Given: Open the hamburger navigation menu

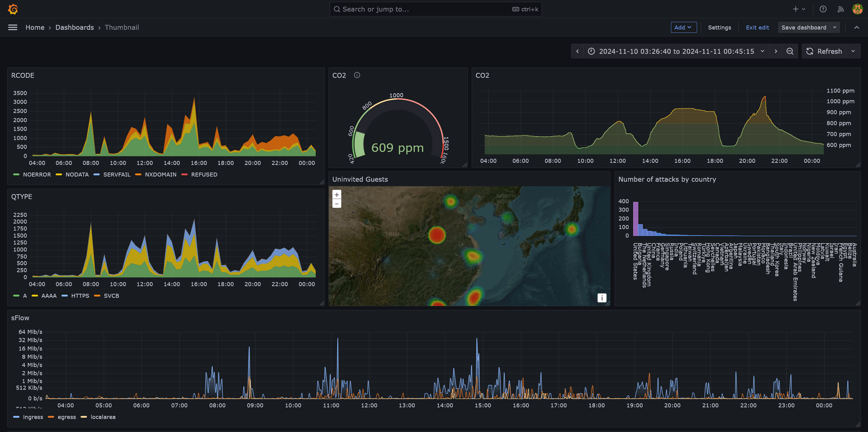Looking at the screenshot, I should 13,27.
